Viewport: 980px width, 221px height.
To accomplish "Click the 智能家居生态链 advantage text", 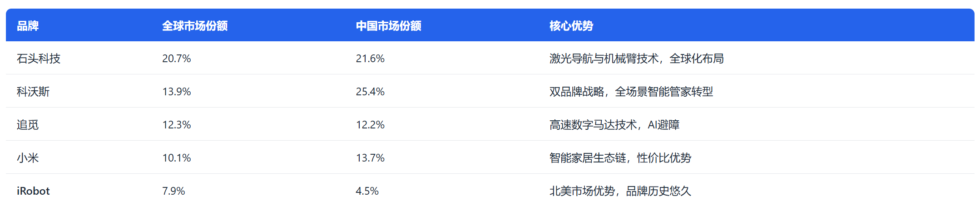I will point(587,158).
